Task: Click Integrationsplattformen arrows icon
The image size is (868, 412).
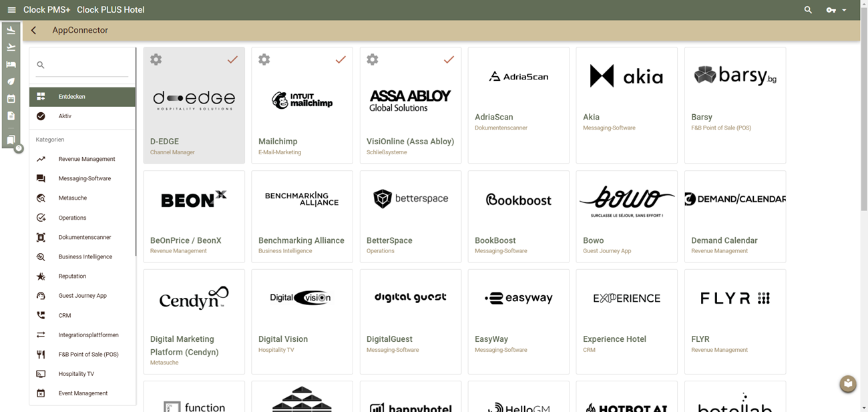Action: click(x=41, y=335)
